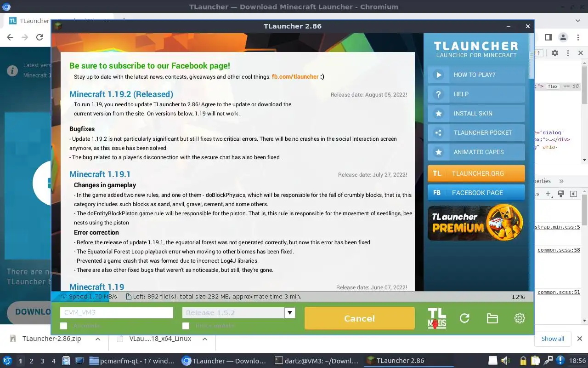This screenshot has width=588, height=368.
Task: Open the TL Mods icon
Action: 437,318
